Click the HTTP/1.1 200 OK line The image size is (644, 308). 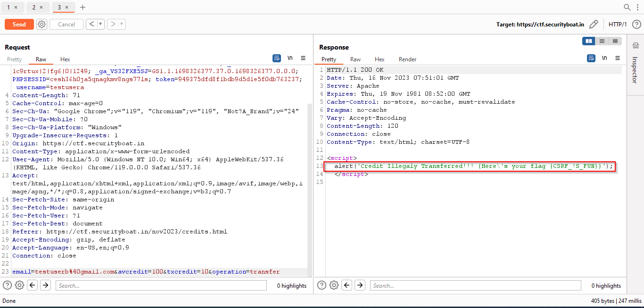pos(355,70)
